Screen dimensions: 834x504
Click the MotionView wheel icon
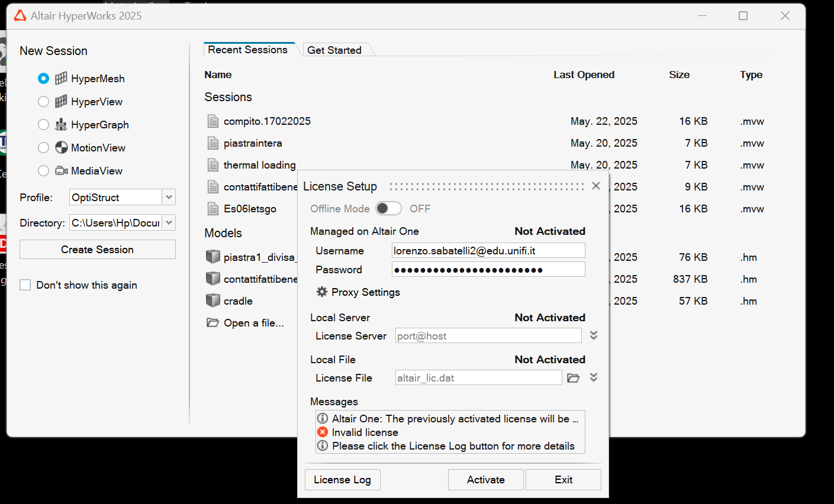[x=61, y=147]
